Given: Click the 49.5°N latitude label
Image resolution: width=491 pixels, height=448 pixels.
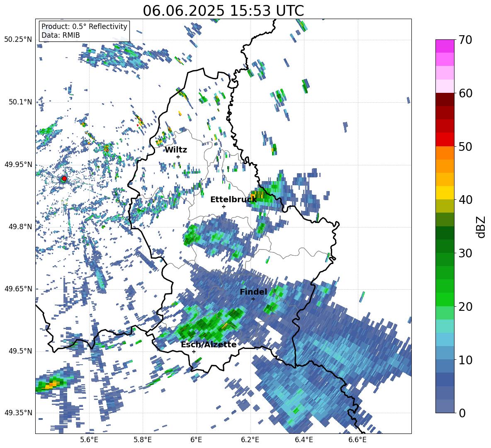Looking at the screenshot, I should [x=21, y=351].
